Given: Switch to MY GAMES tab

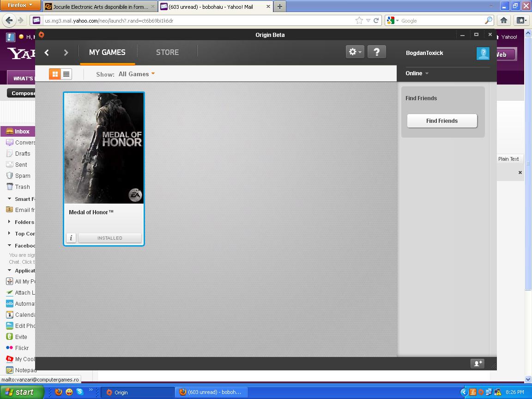Looking at the screenshot, I should pyautogui.click(x=107, y=52).
